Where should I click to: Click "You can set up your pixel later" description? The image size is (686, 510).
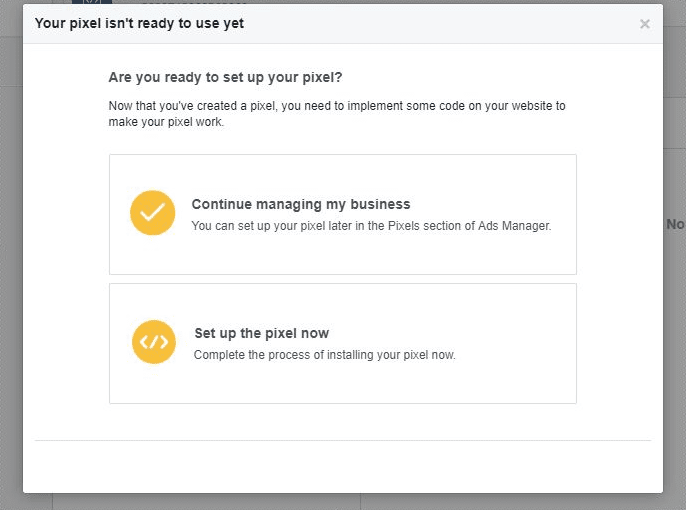point(371,226)
